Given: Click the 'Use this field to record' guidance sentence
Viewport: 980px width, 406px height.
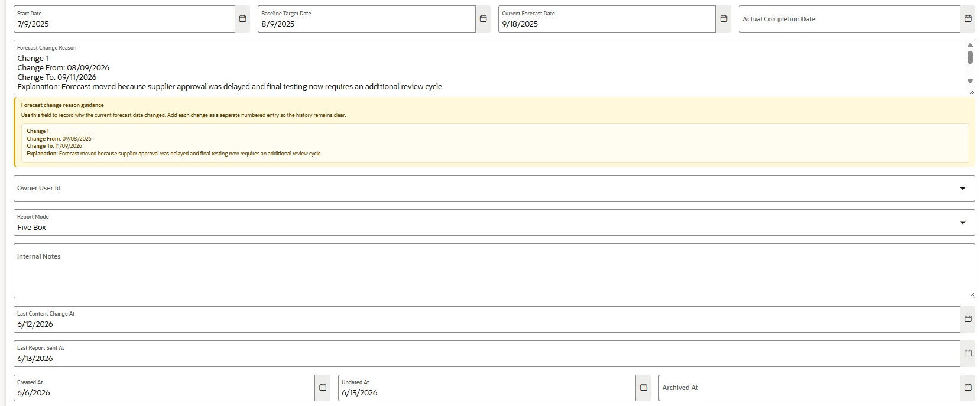Looking at the screenshot, I should tap(183, 115).
